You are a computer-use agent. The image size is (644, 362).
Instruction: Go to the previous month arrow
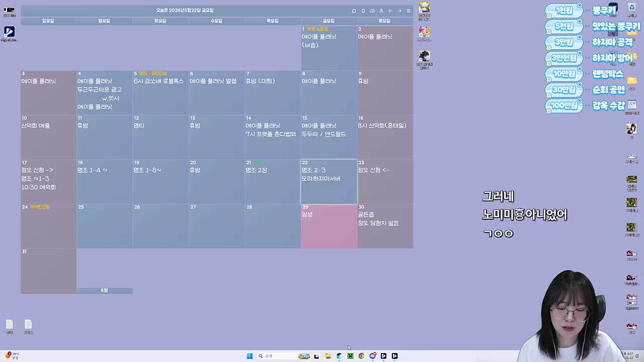tap(390, 11)
